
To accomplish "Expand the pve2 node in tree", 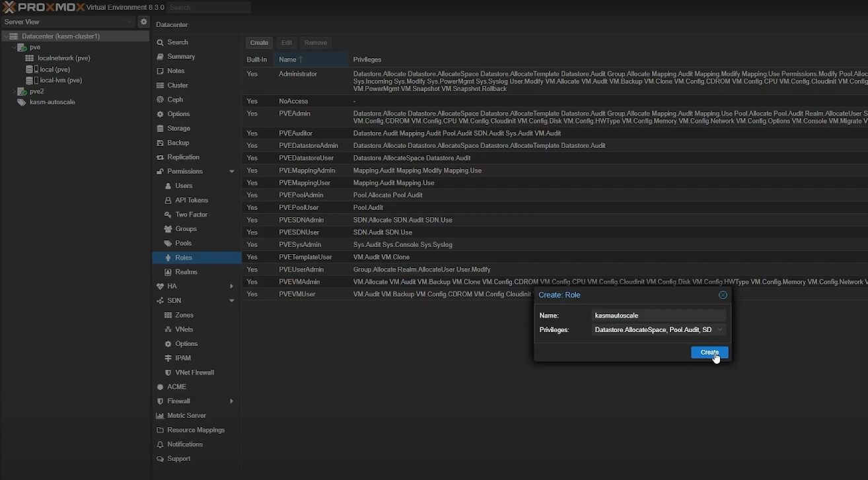I will coord(14,91).
